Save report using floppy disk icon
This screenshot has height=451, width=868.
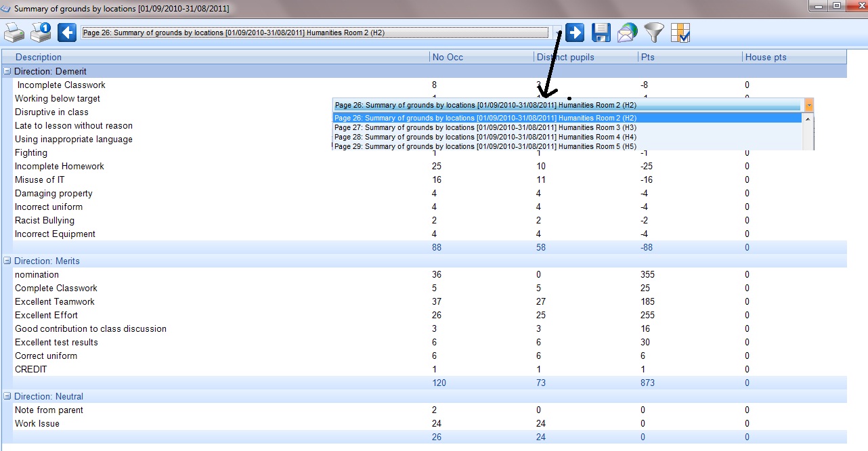click(x=601, y=32)
